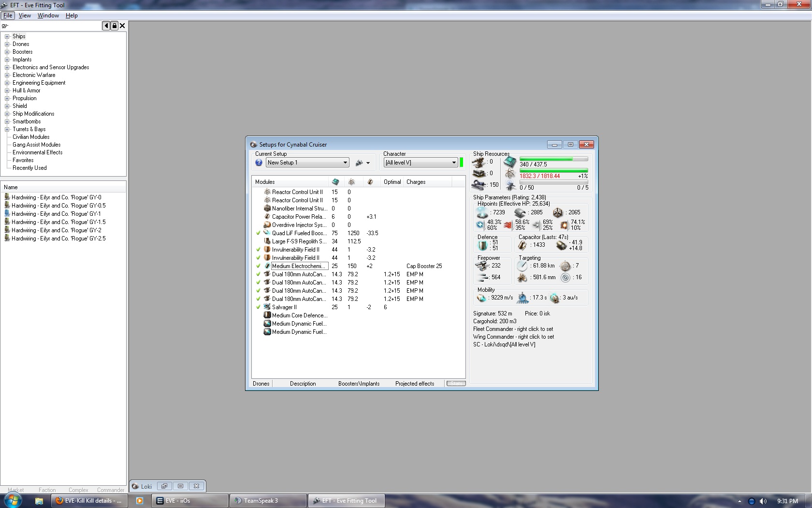Click the warp speed icon

(x=554, y=298)
